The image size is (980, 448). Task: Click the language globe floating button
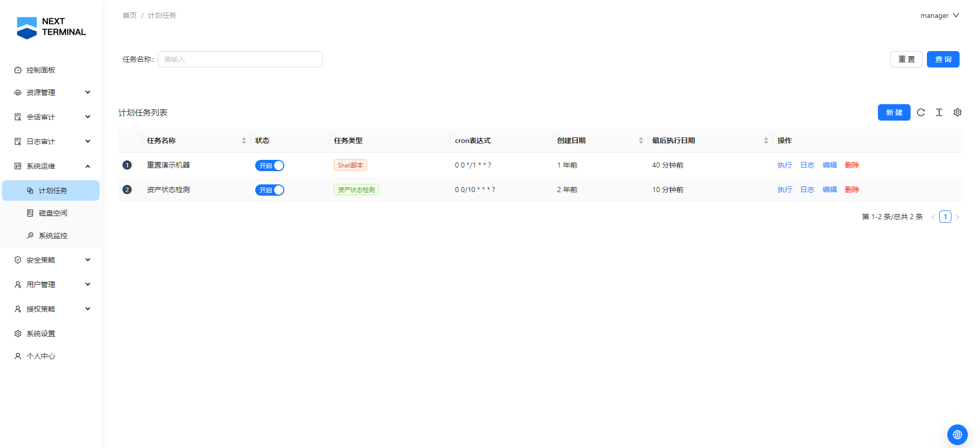point(958,435)
